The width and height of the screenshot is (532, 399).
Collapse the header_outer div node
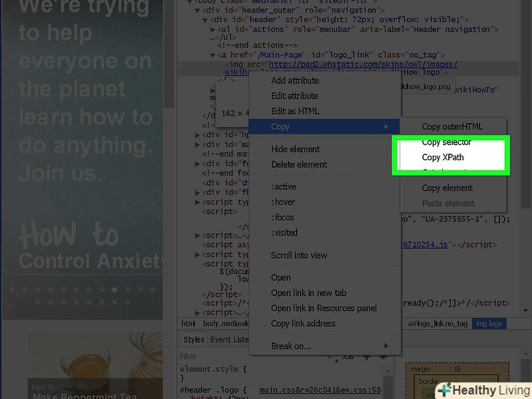click(197, 11)
